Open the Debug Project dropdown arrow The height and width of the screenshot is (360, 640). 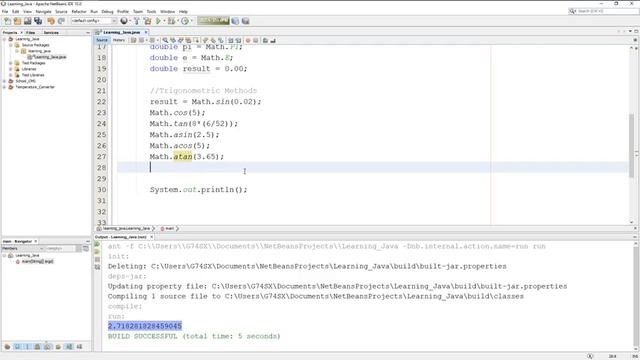[x=178, y=21]
